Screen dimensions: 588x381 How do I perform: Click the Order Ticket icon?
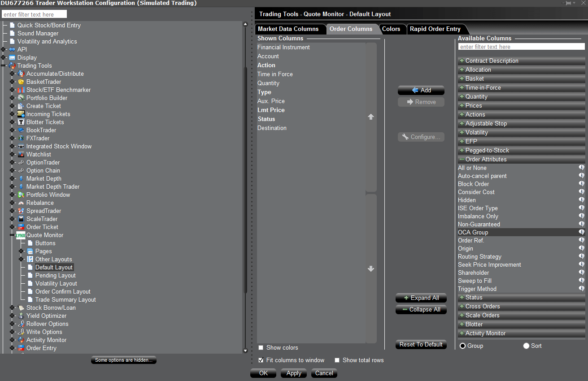coord(21,227)
